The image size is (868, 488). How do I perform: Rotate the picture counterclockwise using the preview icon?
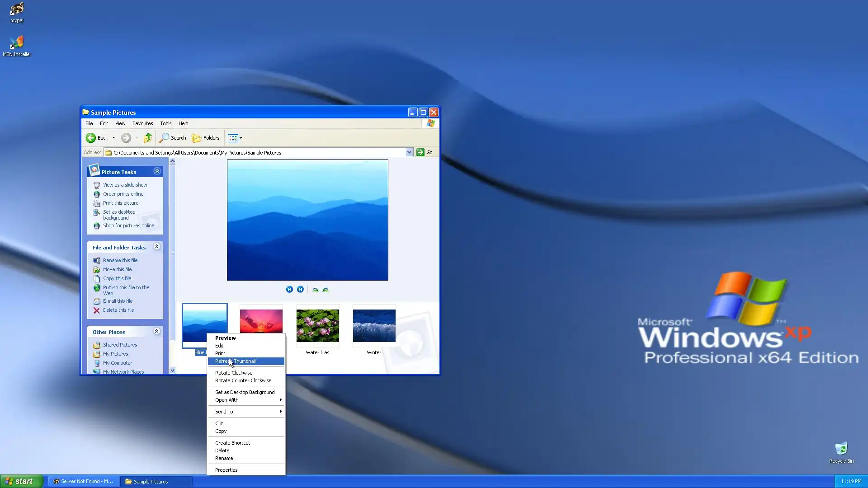[325, 289]
